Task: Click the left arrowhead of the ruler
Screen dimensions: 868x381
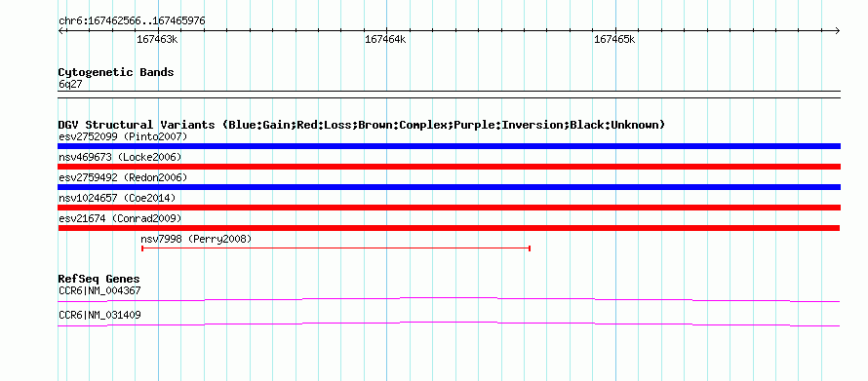Action: tap(60, 30)
